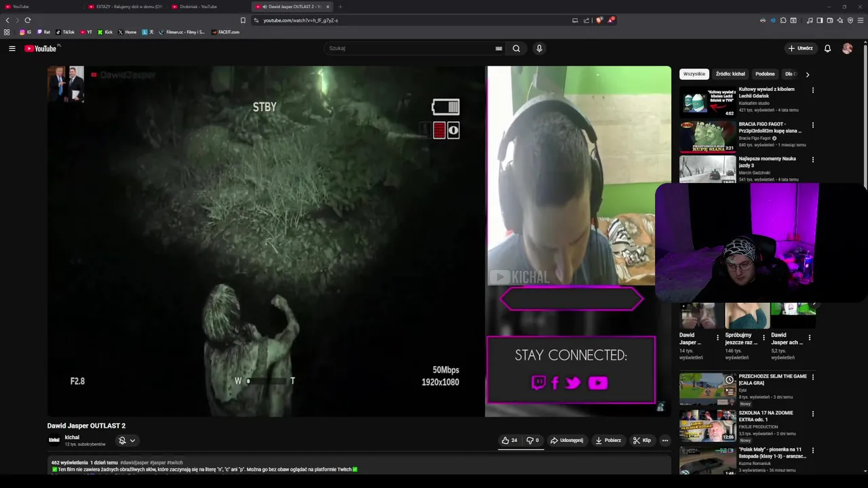Open Brave Rewards triangle icon
The image size is (868, 488).
click(611, 20)
